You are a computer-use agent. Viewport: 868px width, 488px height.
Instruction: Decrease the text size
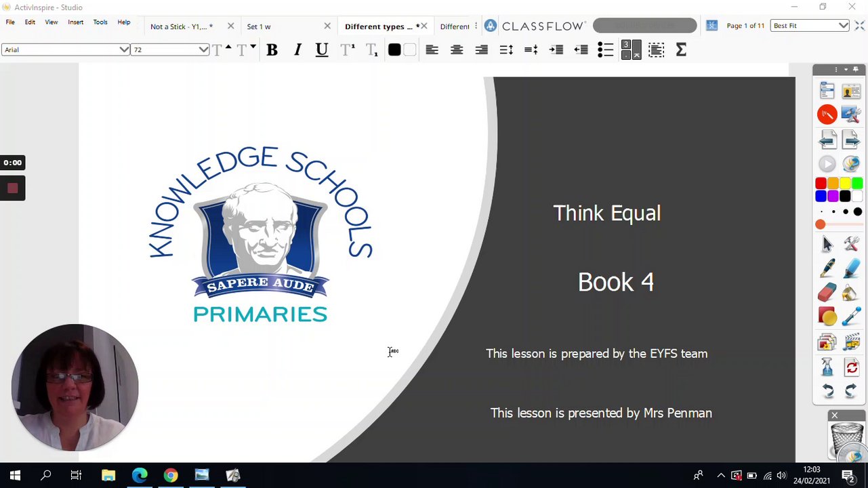(245, 50)
